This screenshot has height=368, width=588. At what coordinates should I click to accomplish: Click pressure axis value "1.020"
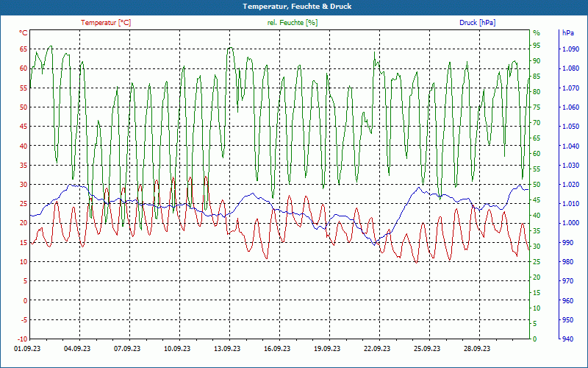571,185
